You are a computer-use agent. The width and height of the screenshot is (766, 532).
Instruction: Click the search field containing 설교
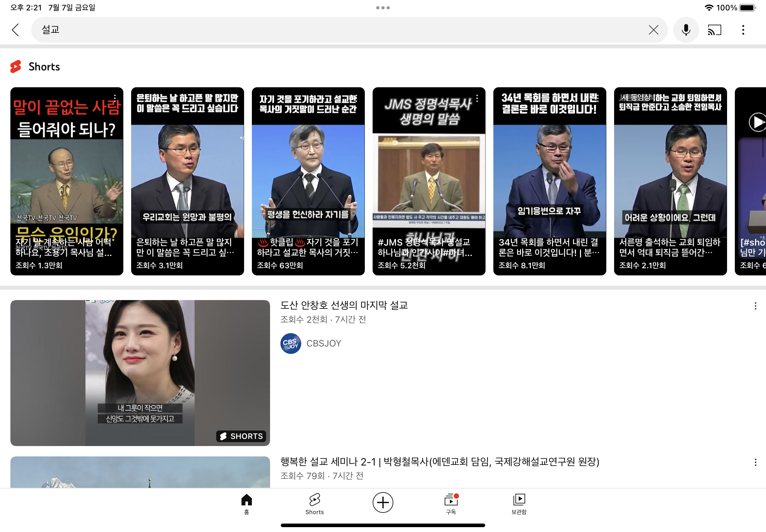349,30
